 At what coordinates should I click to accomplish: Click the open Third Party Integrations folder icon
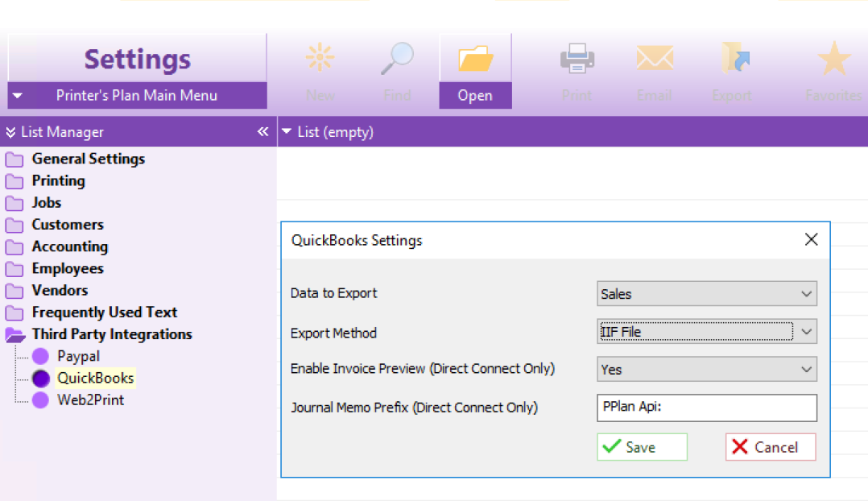pyautogui.click(x=15, y=335)
